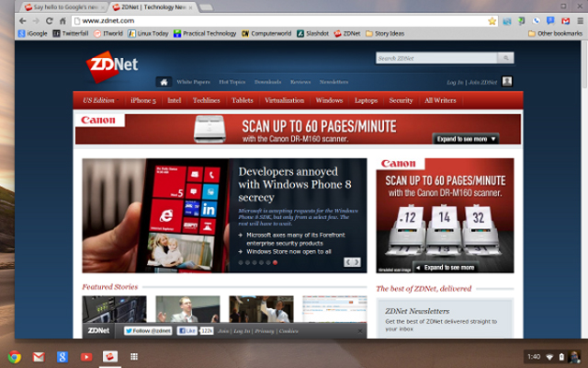Expand the top Canon banner to see more
The width and height of the screenshot is (588, 368).
[466, 139]
